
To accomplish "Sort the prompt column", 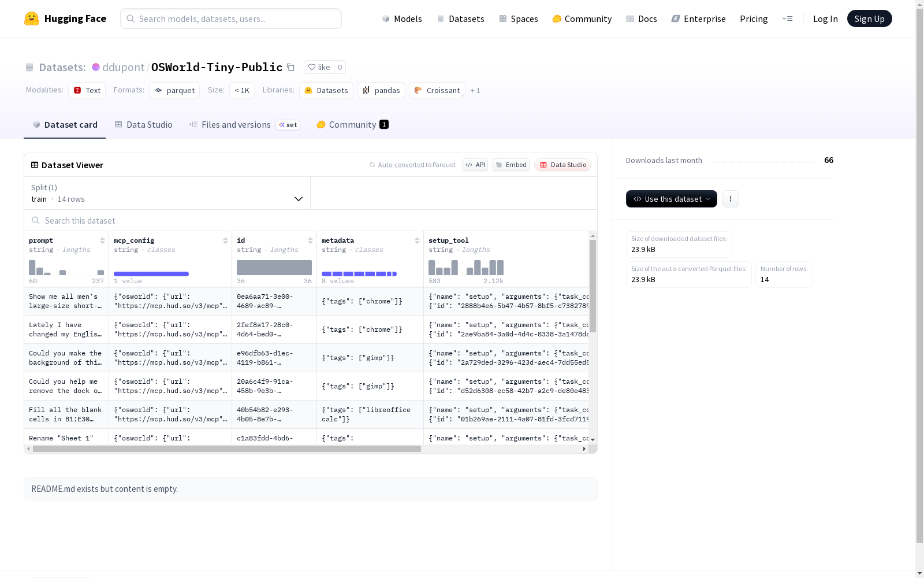I will [x=102, y=240].
